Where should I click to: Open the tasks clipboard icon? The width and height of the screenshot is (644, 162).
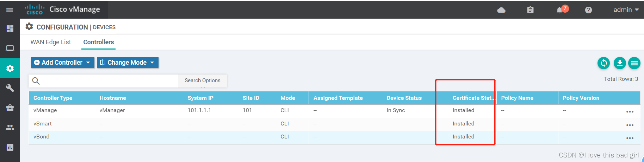[530, 10]
